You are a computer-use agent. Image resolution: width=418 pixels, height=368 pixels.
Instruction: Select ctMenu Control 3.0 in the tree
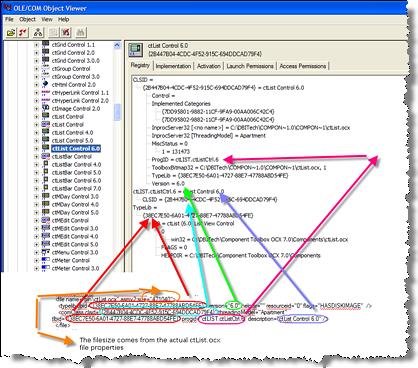[75, 253]
